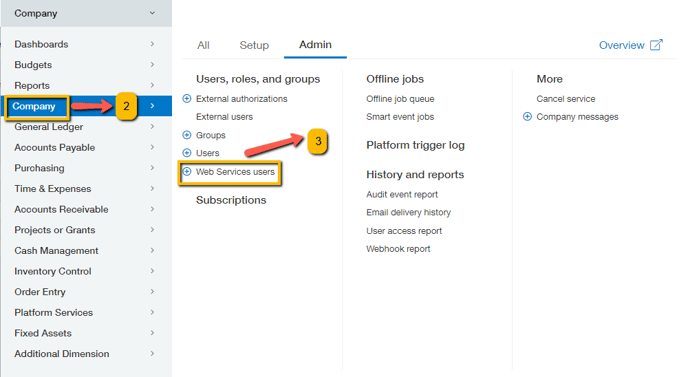
Task: Open Accounts Payable menu item
Action: point(54,147)
